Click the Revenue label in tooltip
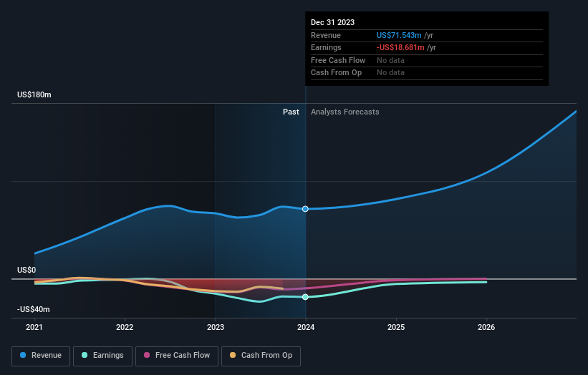The image size is (588, 375). [326, 35]
